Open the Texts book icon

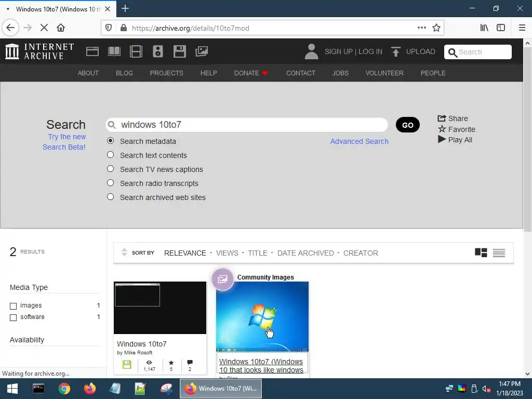[114, 51]
